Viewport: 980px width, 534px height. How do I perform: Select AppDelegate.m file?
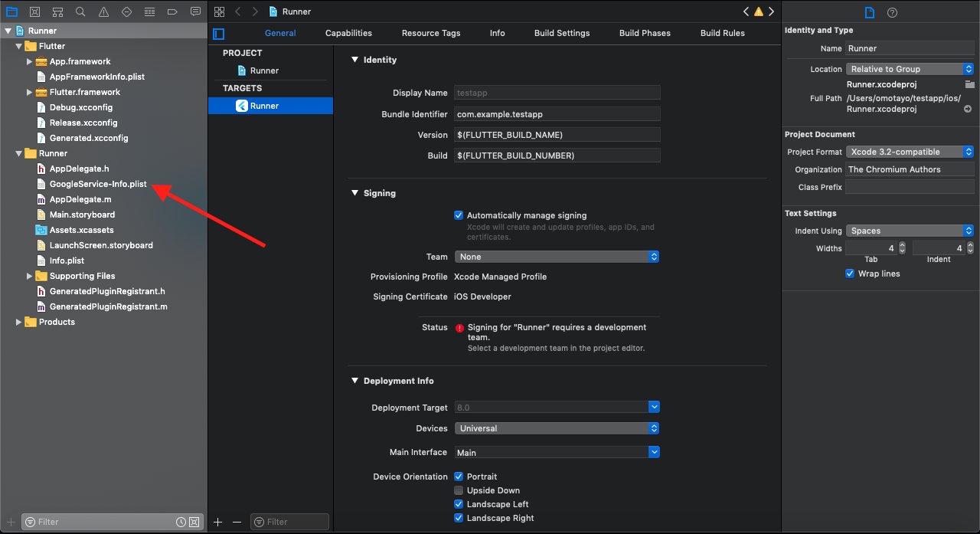80,199
